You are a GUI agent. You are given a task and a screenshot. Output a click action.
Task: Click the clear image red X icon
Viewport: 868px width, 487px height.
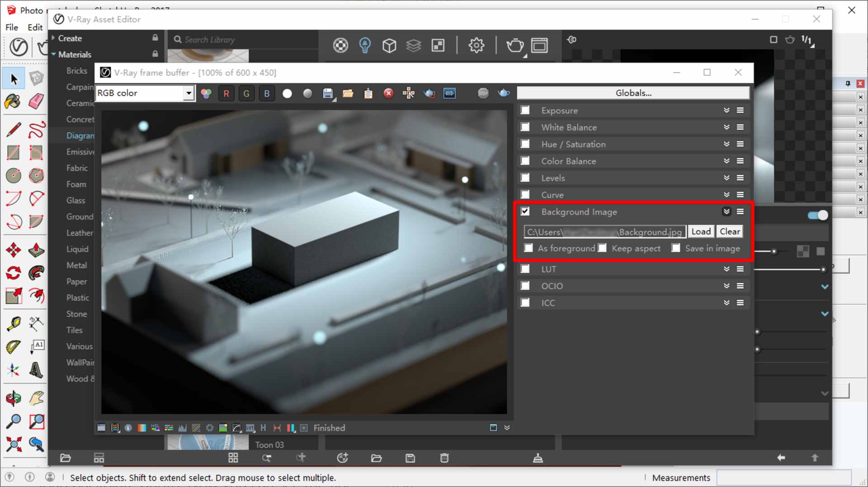coord(388,94)
